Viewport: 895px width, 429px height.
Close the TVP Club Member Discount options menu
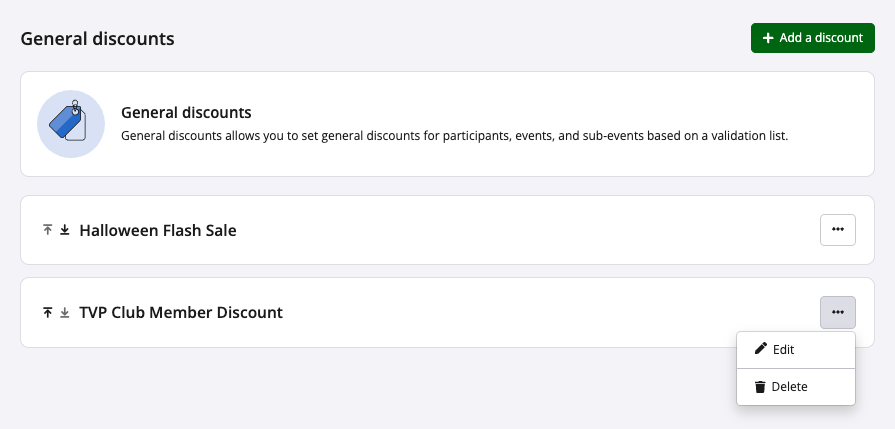(x=837, y=312)
